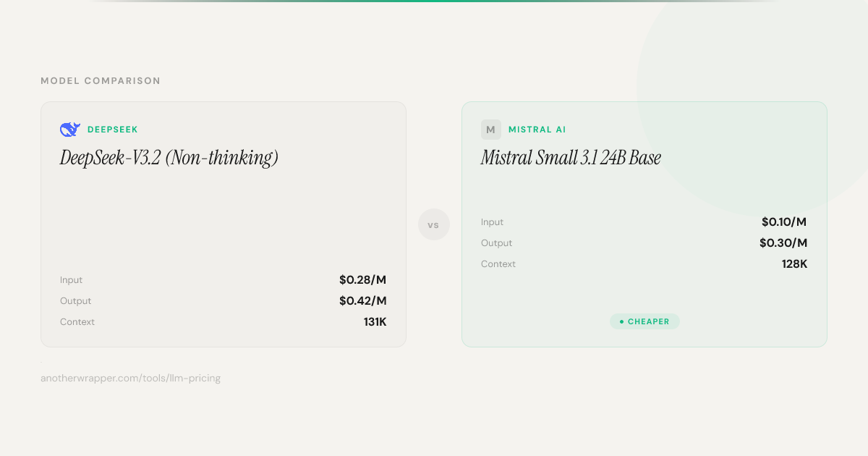
Task: Select the DeepSeek-V3.2 (Non-thinking) title
Action: click(x=169, y=158)
